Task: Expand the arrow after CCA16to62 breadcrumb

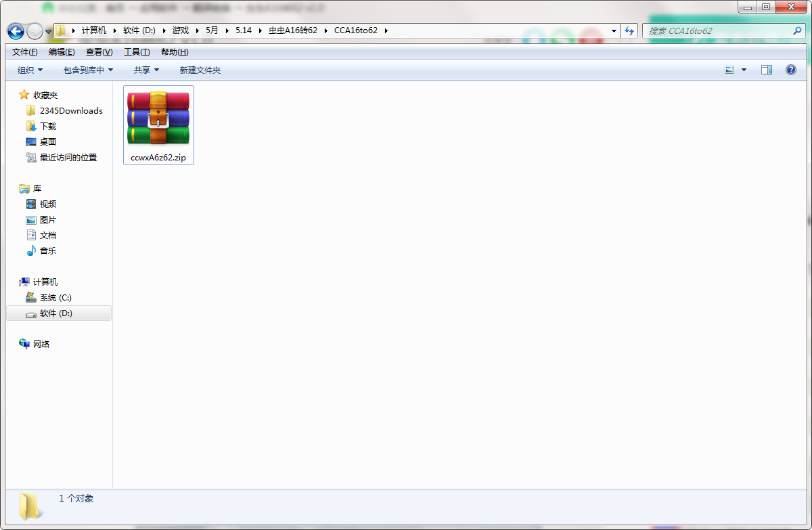Action: [386, 30]
